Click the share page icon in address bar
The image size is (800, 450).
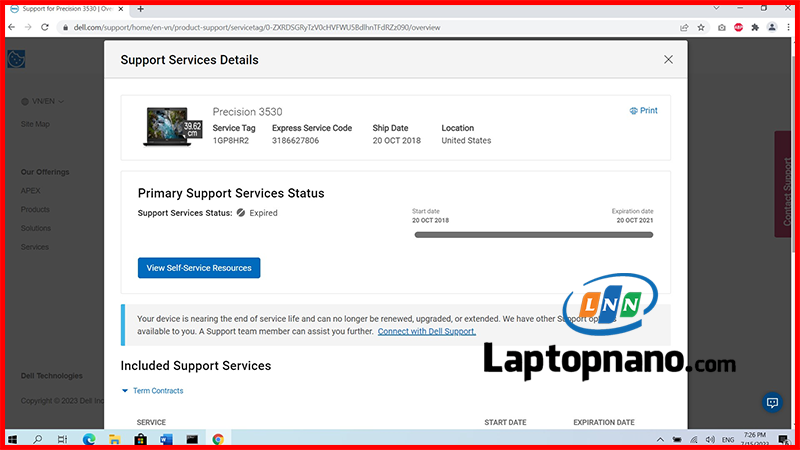click(683, 27)
